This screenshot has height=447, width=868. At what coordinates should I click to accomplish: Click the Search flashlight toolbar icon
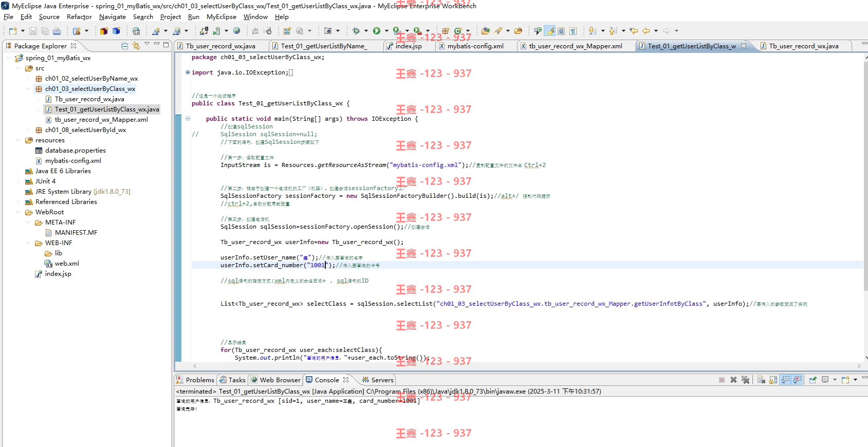[497, 31]
